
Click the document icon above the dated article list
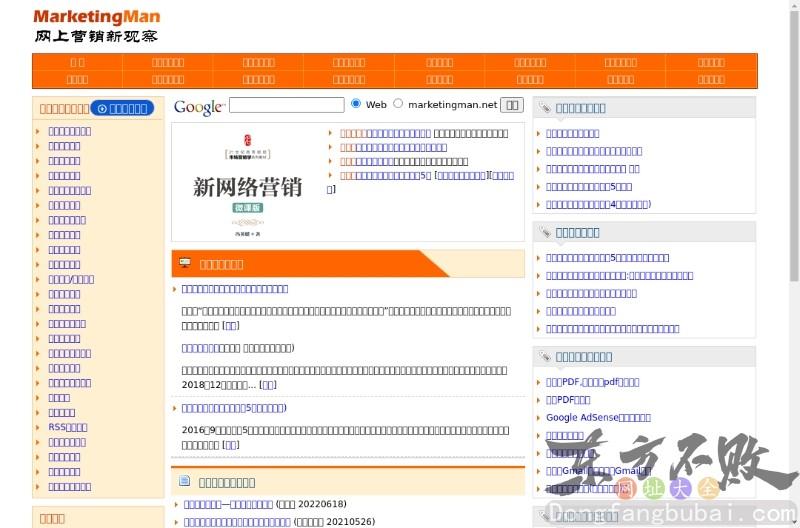[x=185, y=481]
